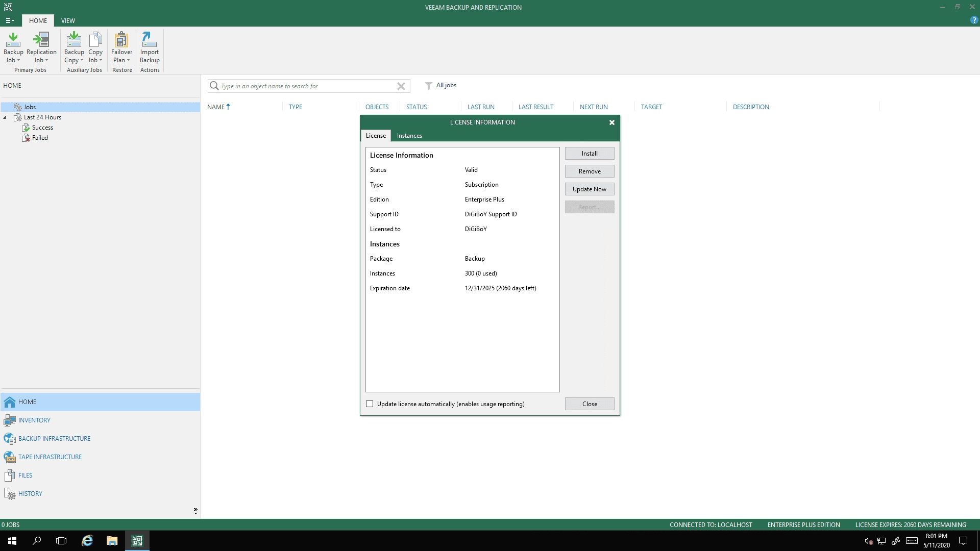Open the main menu dropdown arrow
The image size is (980, 551).
(x=13, y=21)
